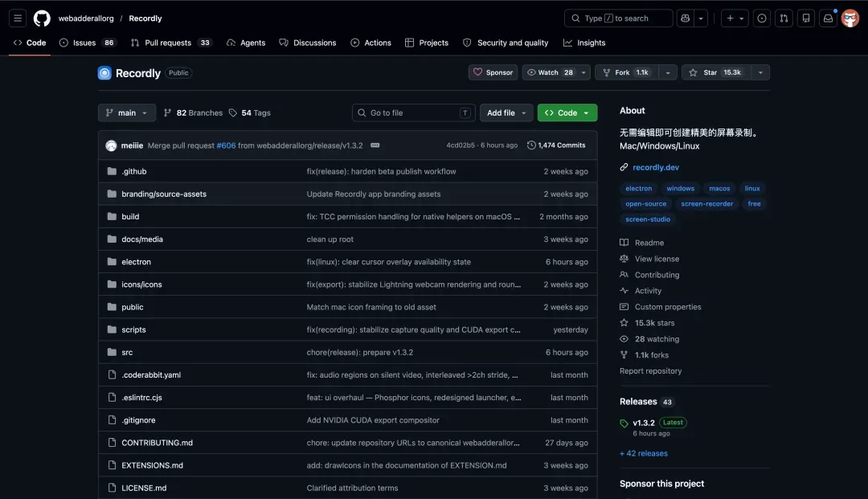This screenshot has width=868, height=499.
Task: Open the Agents tab
Action: 246,43
